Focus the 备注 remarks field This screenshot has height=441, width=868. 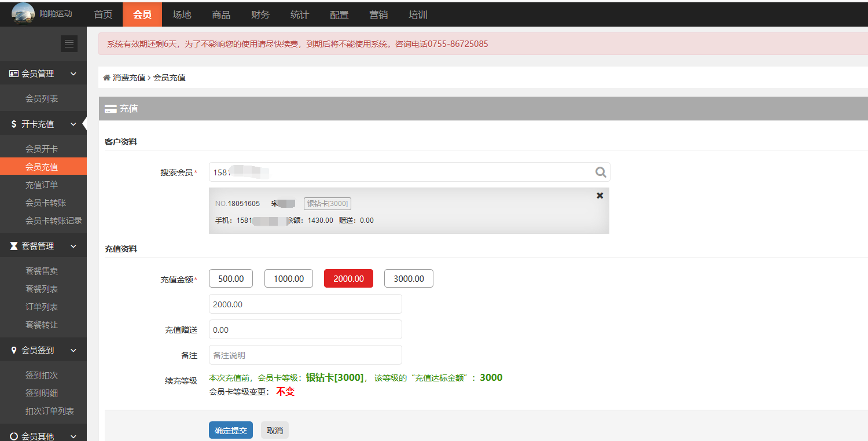tap(306, 355)
